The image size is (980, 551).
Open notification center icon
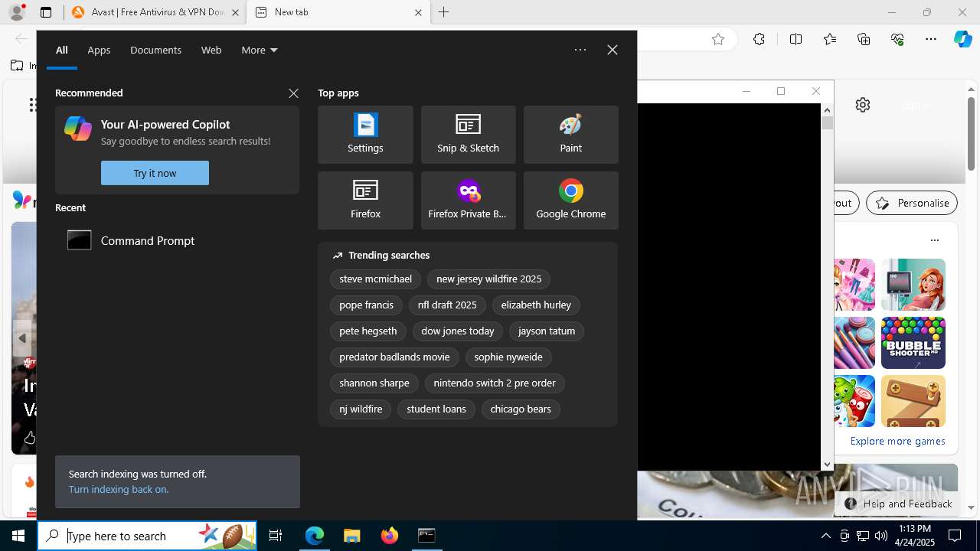[955, 536]
